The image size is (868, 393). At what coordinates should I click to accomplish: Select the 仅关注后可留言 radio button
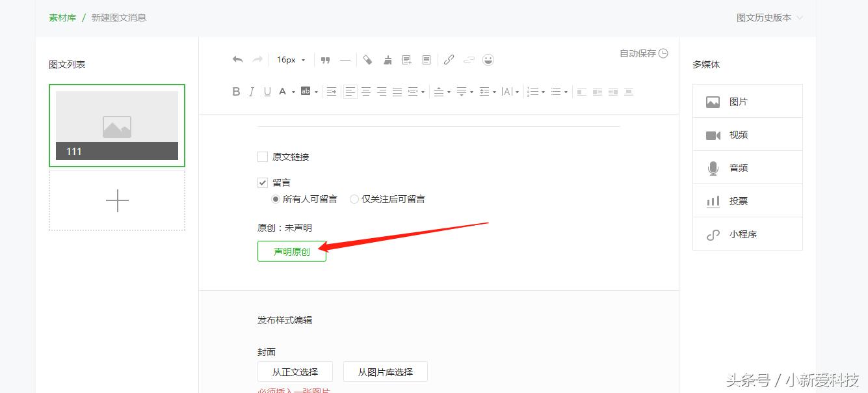coord(354,198)
